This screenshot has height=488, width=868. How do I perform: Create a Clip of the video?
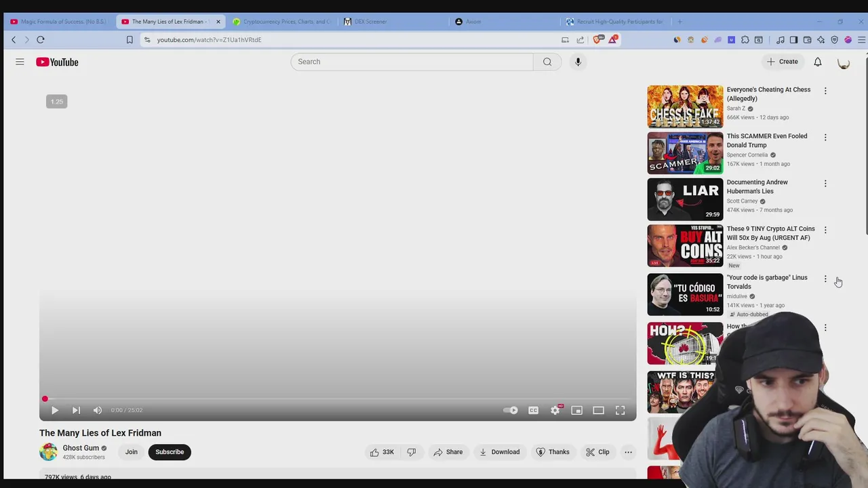click(x=597, y=452)
